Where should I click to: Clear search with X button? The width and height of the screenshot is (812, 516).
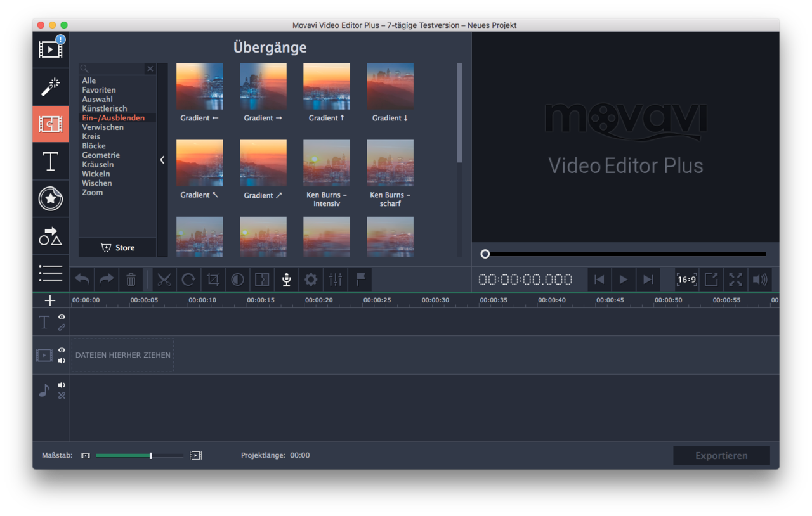click(x=150, y=68)
